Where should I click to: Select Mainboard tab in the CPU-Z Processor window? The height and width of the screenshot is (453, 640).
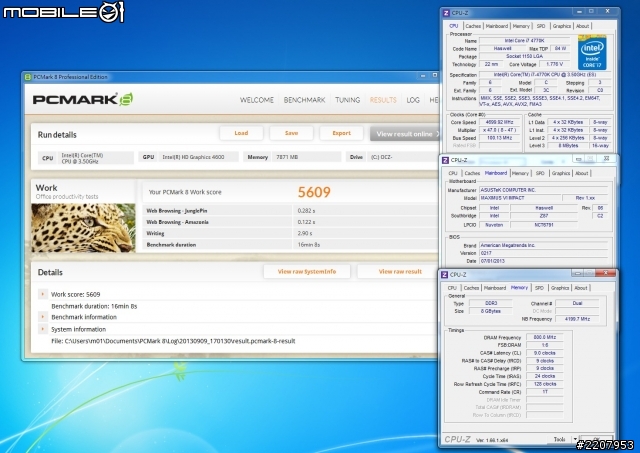pyautogui.click(x=497, y=26)
